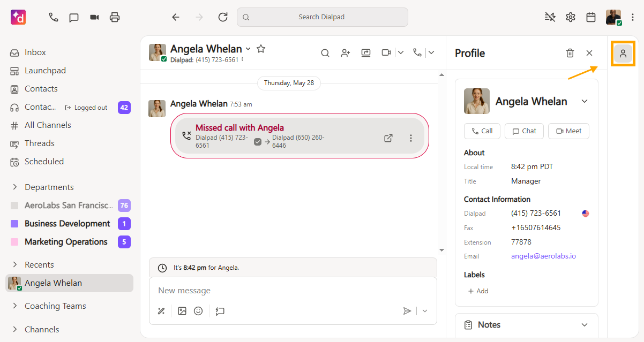Favorite Angela Whelan with the star icon
The image size is (644, 342).
[x=261, y=49]
